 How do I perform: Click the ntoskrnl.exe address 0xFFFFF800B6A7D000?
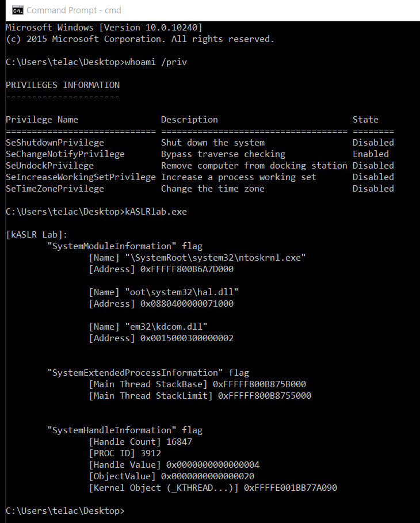point(187,269)
